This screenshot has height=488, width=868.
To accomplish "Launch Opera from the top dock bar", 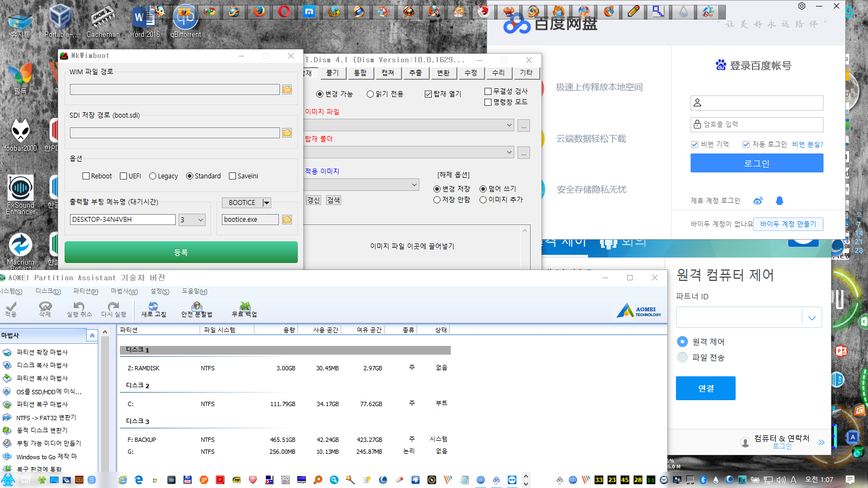I will coord(284,11).
